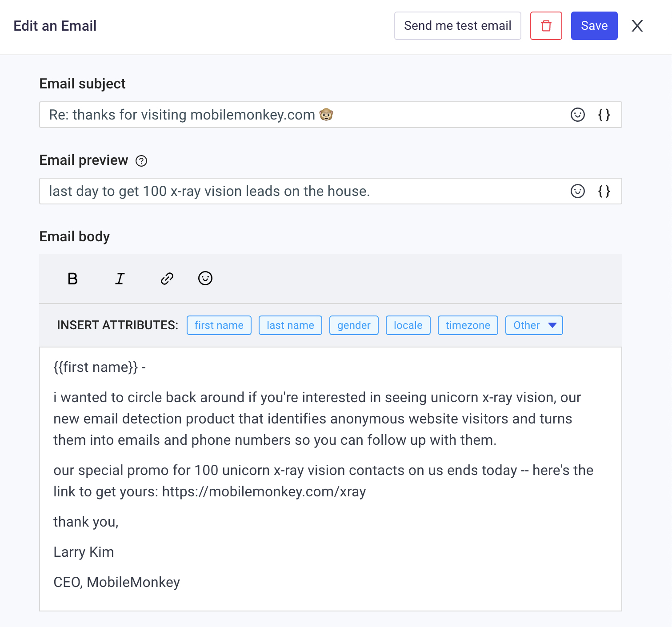Screen dimensions: 672x627
Task: Insert the gender attribute
Action: 354,325
